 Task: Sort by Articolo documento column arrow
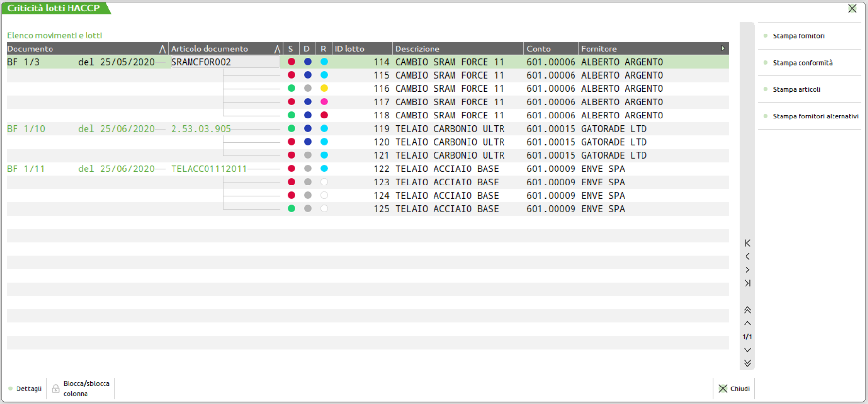[x=277, y=49]
